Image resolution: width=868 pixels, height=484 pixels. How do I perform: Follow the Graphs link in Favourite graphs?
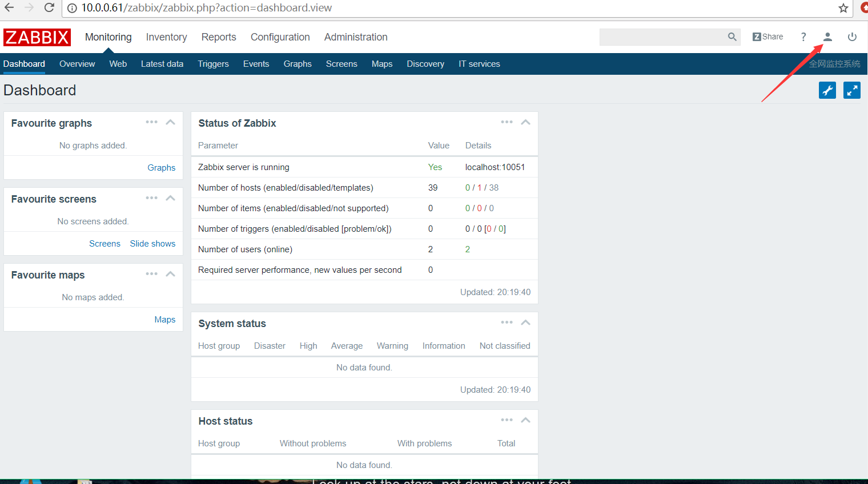[162, 168]
